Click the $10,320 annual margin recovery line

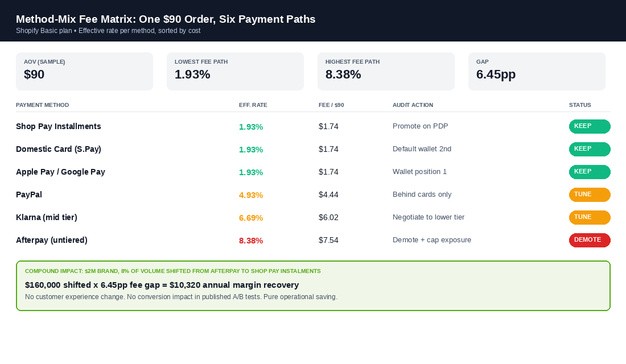[x=162, y=285]
